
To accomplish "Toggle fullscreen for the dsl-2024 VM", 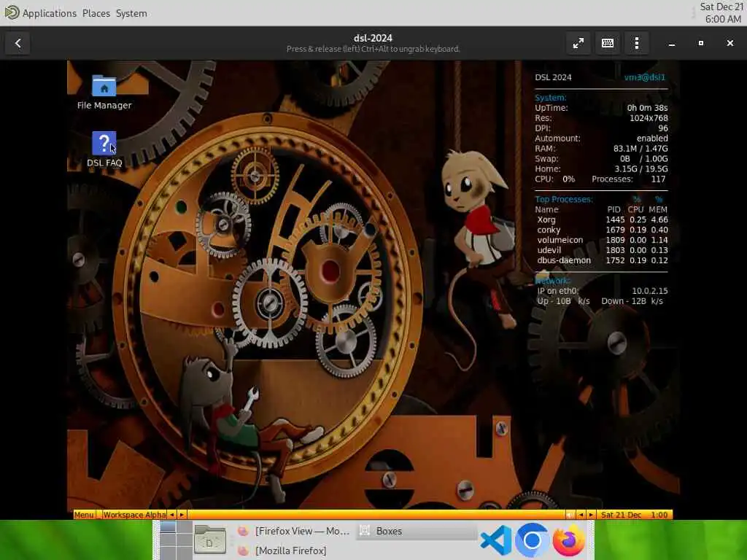I will [578, 43].
